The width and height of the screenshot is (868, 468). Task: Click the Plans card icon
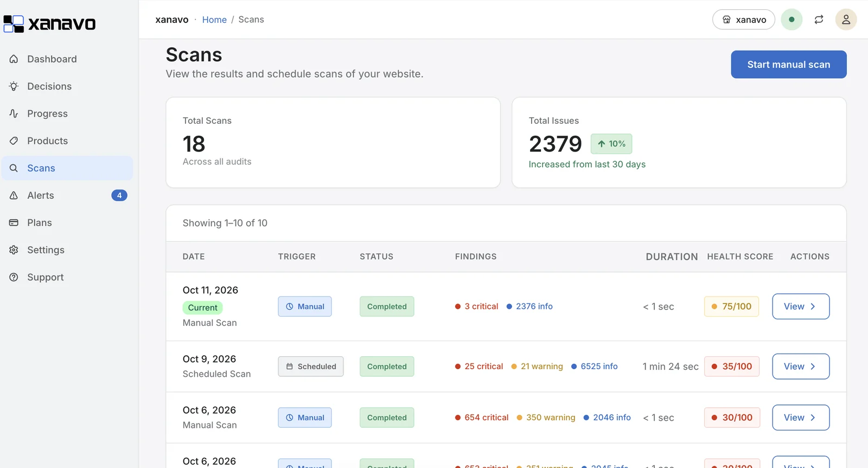(x=14, y=223)
